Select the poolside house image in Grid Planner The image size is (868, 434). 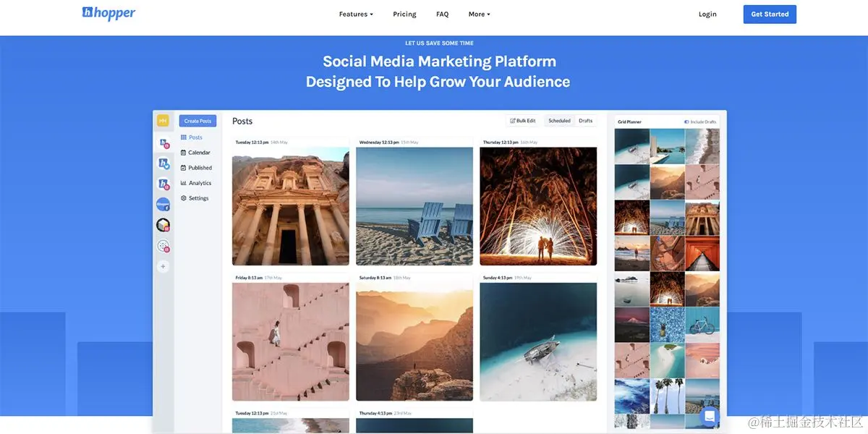[667, 147]
